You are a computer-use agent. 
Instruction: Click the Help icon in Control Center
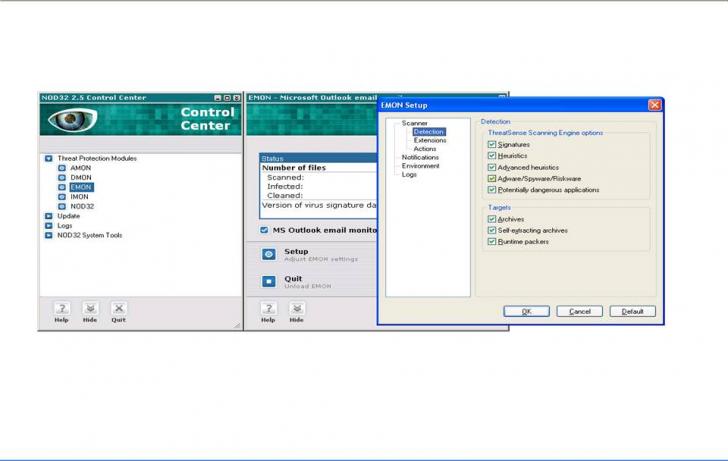point(62,308)
